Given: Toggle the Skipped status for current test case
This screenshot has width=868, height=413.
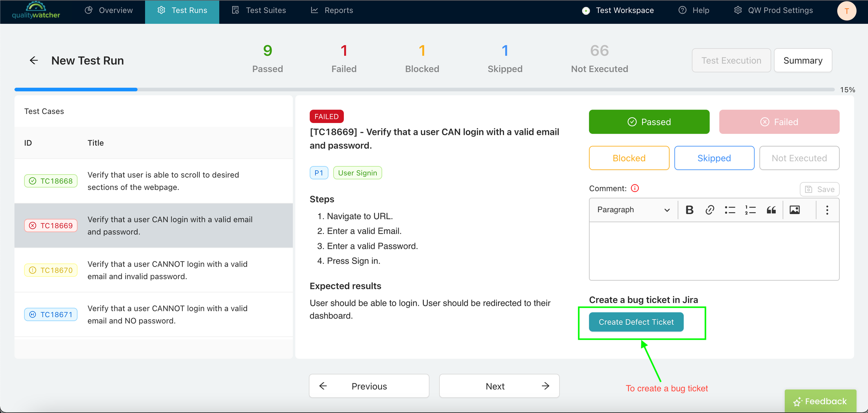Looking at the screenshot, I should [x=714, y=158].
